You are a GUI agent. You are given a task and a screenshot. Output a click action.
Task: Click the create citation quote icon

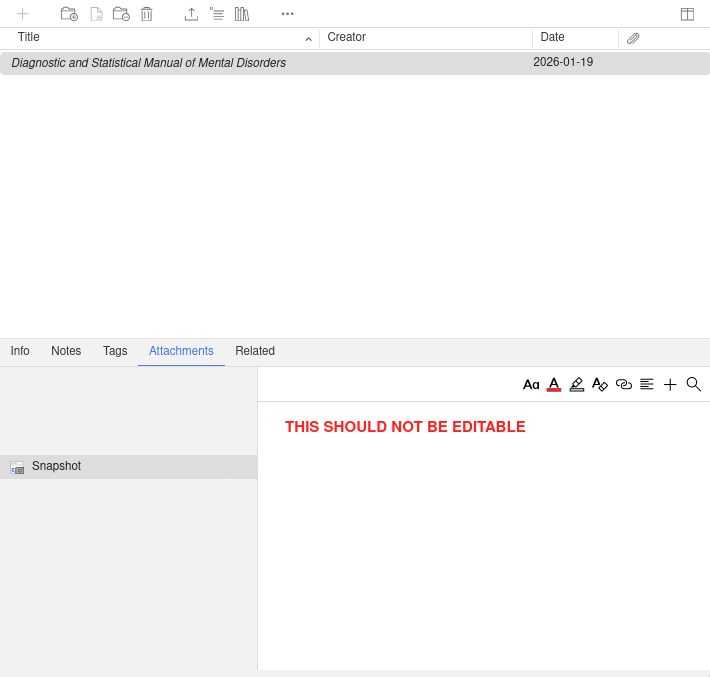(x=217, y=14)
